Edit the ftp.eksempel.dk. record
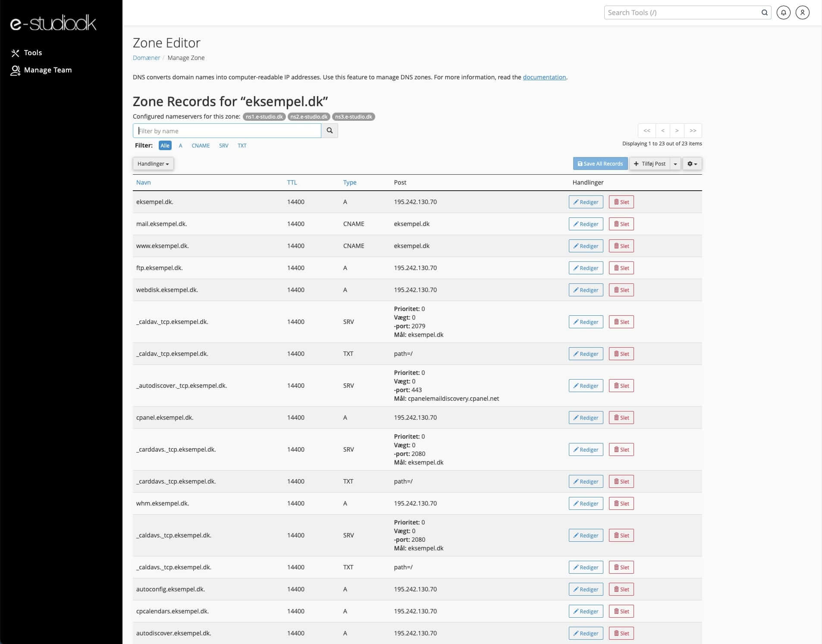The image size is (822, 644). coord(586,268)
